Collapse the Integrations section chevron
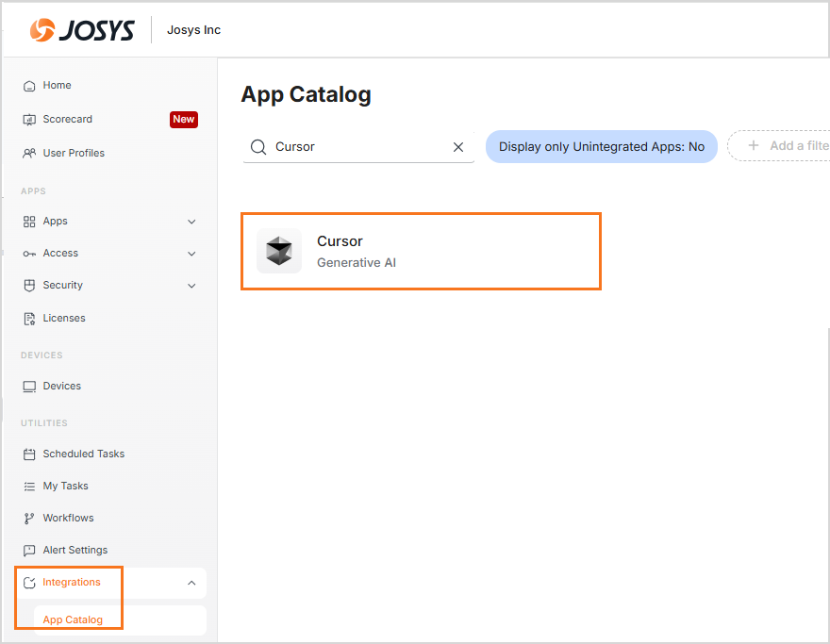Viewport: 830px width, 644px height. [x=191, y=583]
